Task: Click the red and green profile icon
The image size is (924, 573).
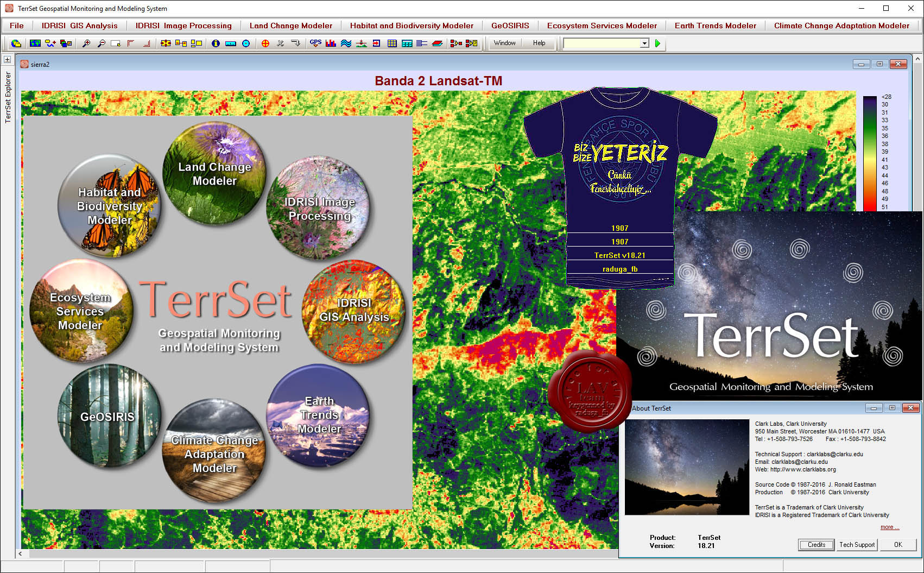Action: click(x=361, y=43)
